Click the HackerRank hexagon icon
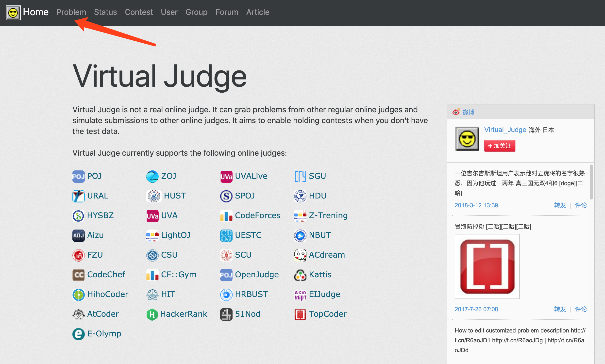This screenshot has height=364, width=605. pyautogui.click(x=152, y=314)
